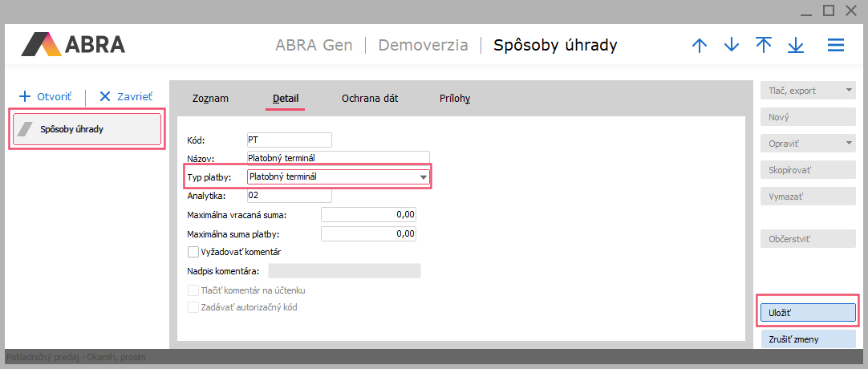
Task: Open the Tlač, export dropdown
Action: [849, 91]
